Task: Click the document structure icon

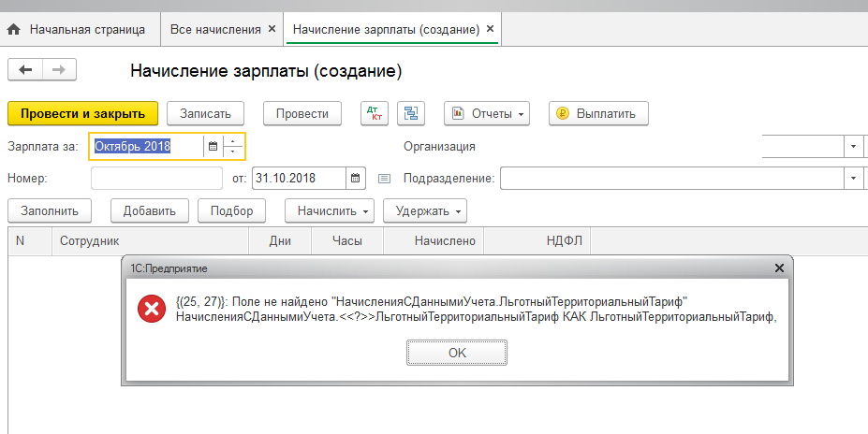Action: tap(410, 114)
